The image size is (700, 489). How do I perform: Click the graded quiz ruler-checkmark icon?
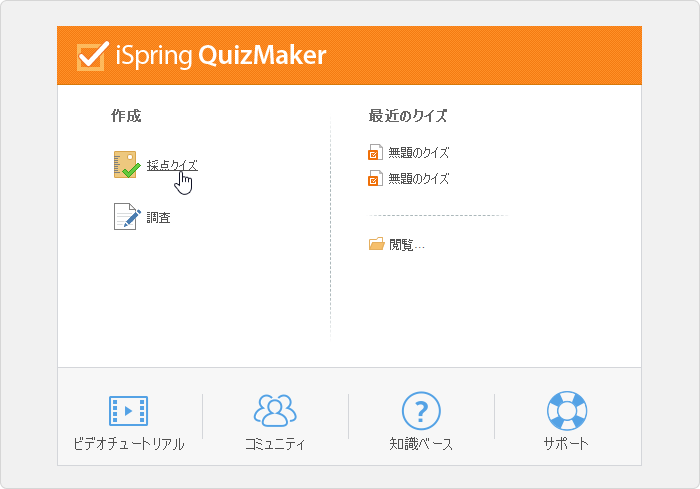127,165
